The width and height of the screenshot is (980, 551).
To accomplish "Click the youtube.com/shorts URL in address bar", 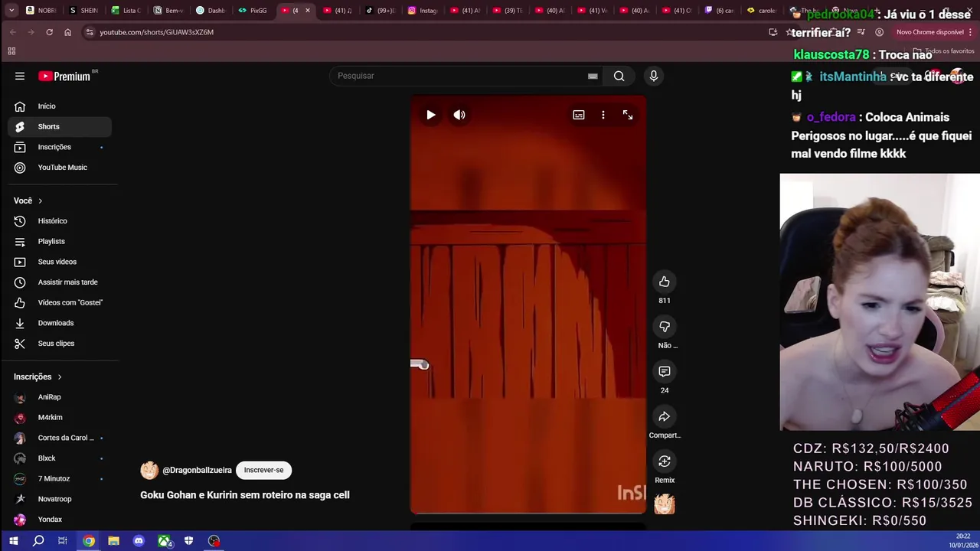I will point(156,32).
